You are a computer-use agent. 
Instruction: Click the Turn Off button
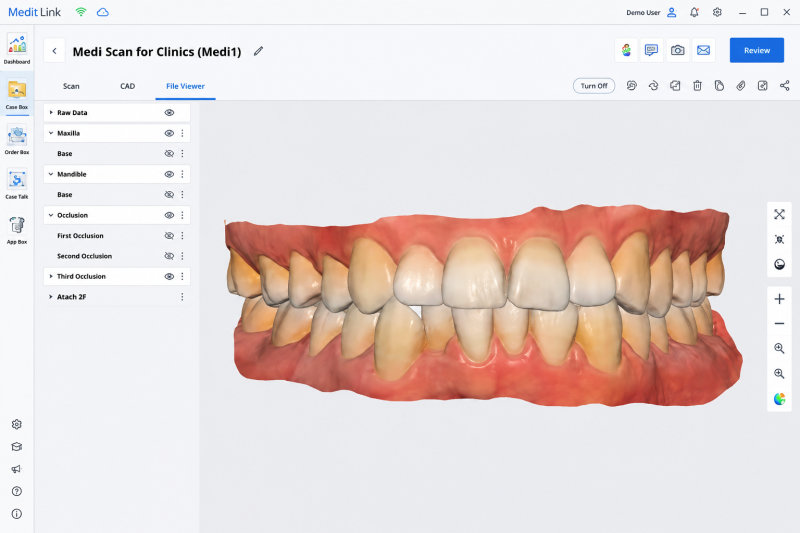[x=594, y=86]
